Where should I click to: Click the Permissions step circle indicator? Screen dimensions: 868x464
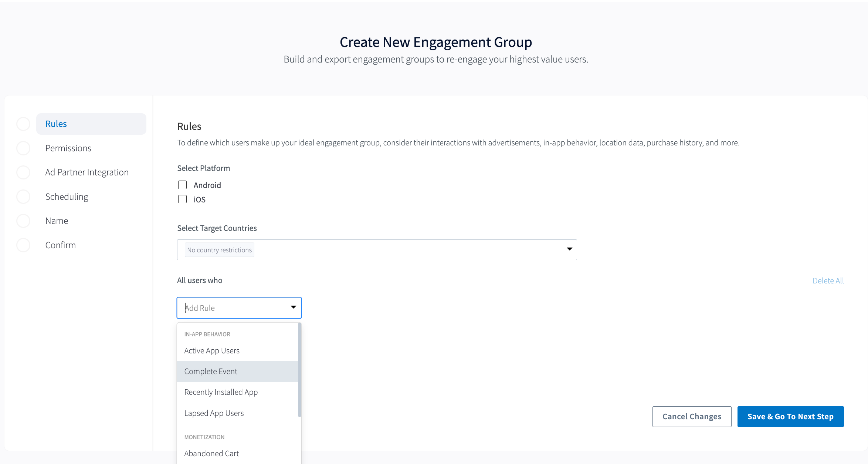click(x=23, y=148)
